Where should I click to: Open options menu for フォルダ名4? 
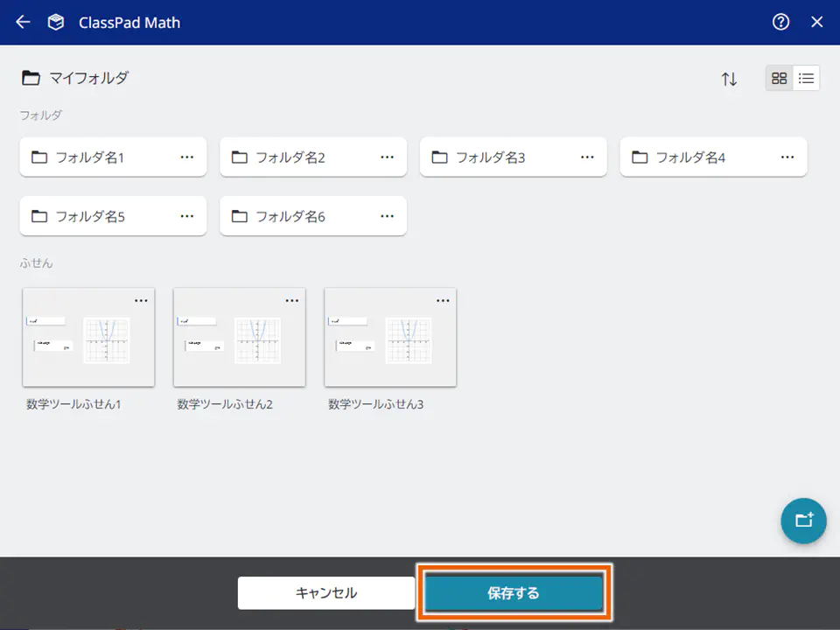coord(787,157)
